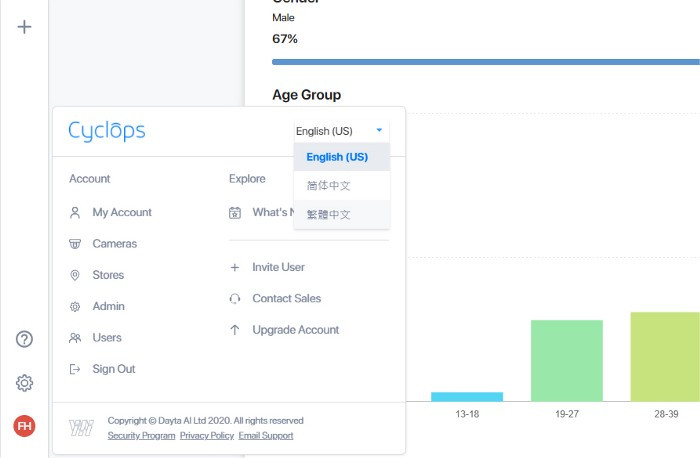Image resolution: width=700 pixels, height=458 pixels.
Task: Click the Admin gear icon
Action: (x=75, y=307)
